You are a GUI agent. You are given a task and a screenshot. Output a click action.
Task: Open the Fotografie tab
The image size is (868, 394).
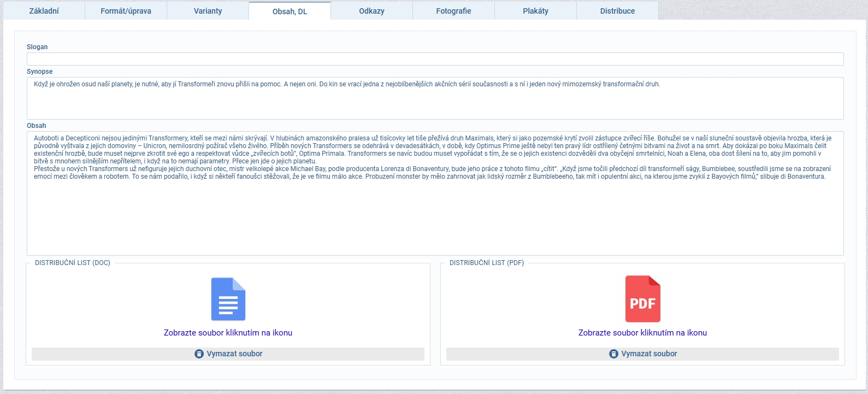(453, 11)
